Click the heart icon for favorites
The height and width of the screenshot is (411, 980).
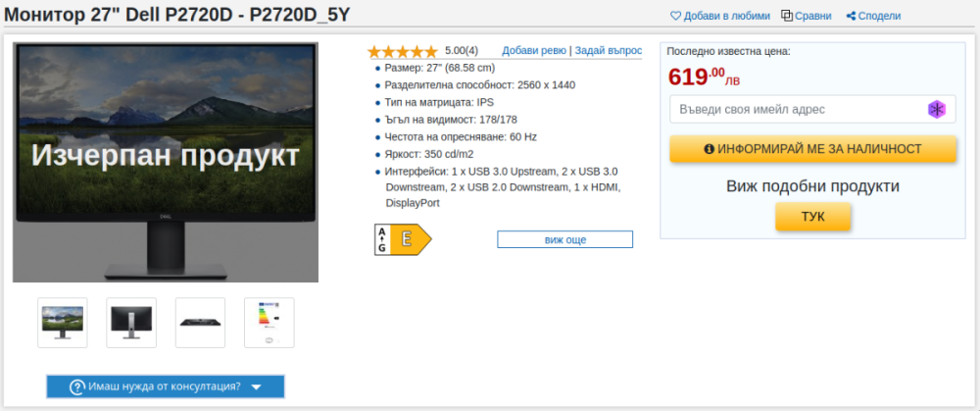675,16
